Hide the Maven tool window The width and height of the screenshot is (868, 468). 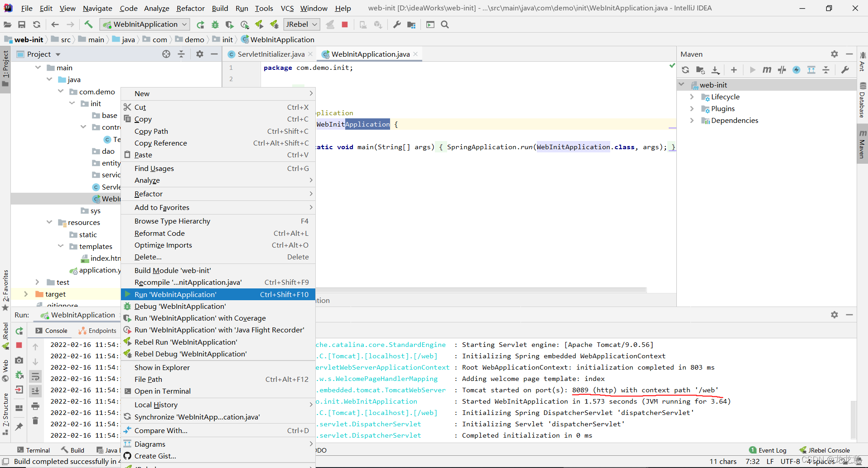click(x=849, y=54)
